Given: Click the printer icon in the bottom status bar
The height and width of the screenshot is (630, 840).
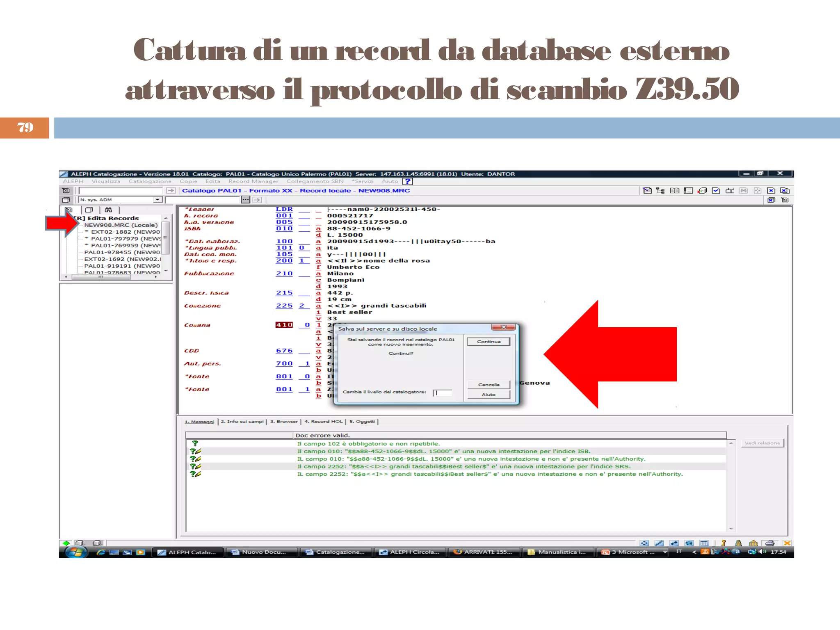Looking at the screenshot, I should pos(770,543).
